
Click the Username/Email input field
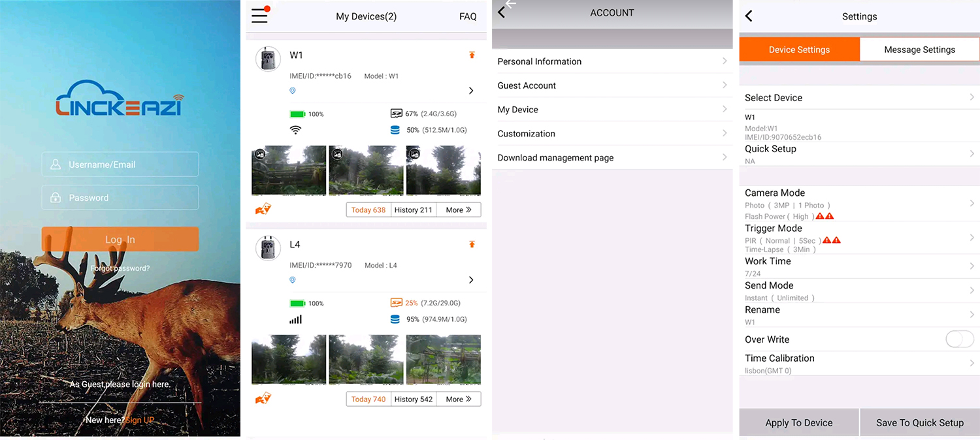(120, 165)
